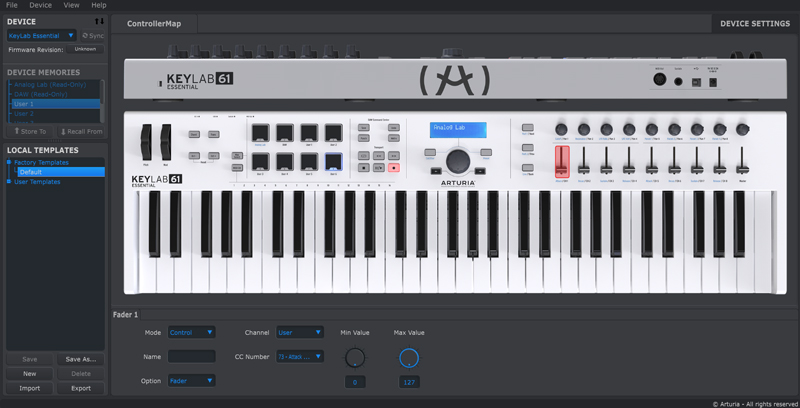Open the Mode dropdown set to Control

point(191,333)
